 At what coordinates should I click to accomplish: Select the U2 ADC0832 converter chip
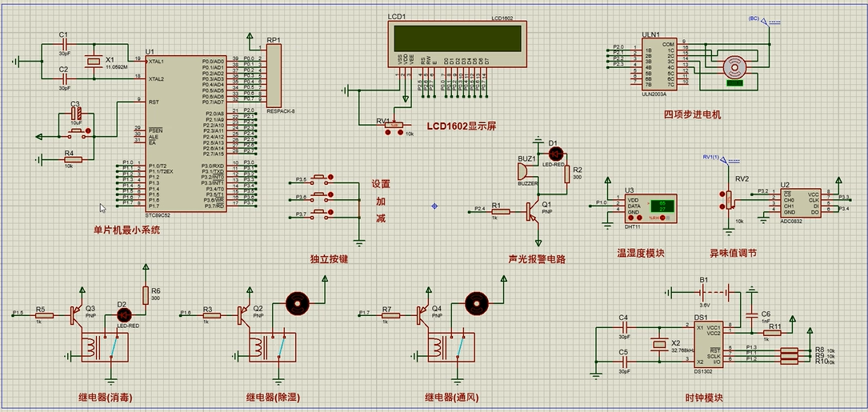(x=801, y=202)
